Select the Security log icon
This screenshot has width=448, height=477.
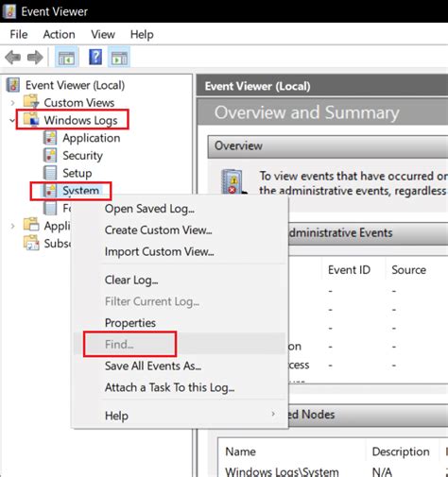(x=50, y=156)
